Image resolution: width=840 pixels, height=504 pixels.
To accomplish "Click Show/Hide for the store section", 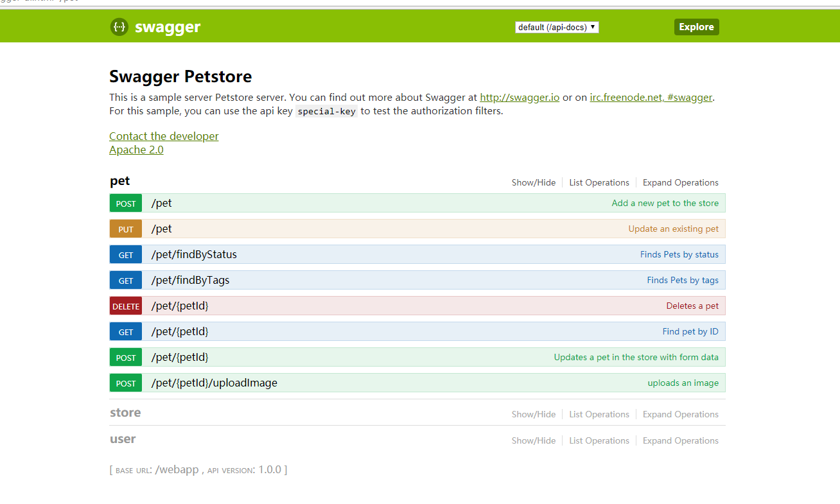I will pos(534,414).
